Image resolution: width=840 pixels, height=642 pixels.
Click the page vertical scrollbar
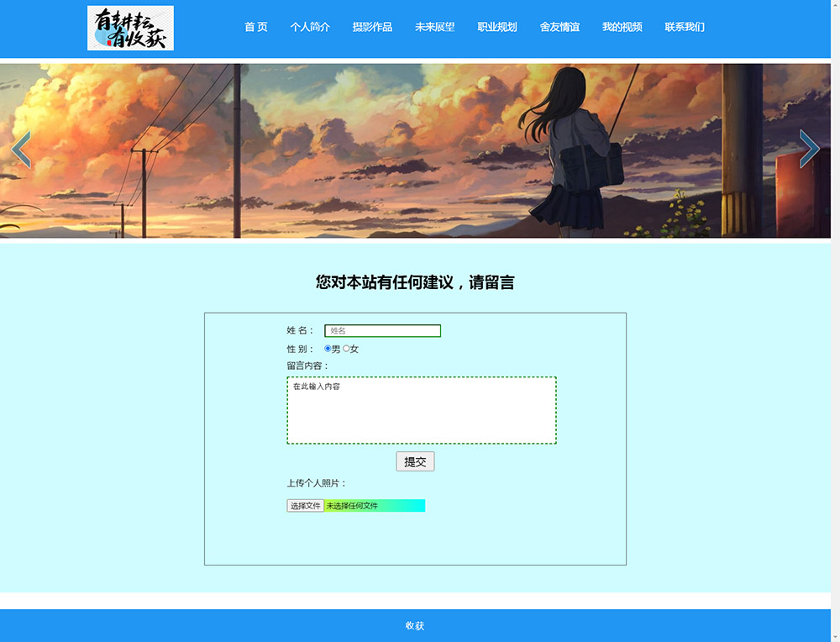[835, 321]
